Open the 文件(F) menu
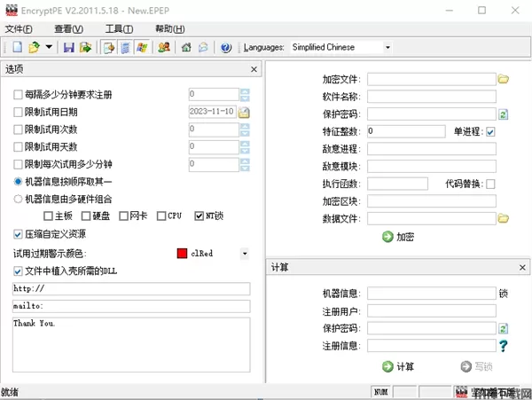 point(19,29)
